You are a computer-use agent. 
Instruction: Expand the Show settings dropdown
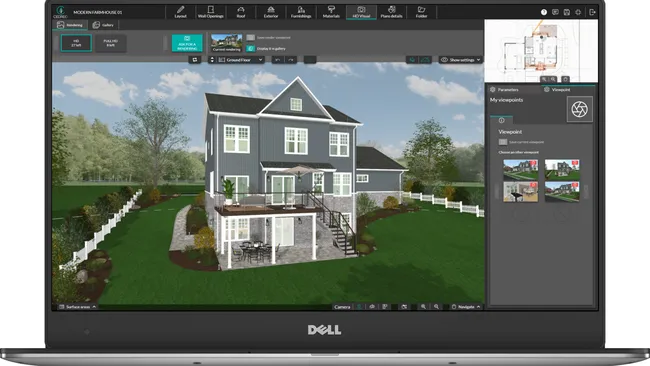click(461, 60)
